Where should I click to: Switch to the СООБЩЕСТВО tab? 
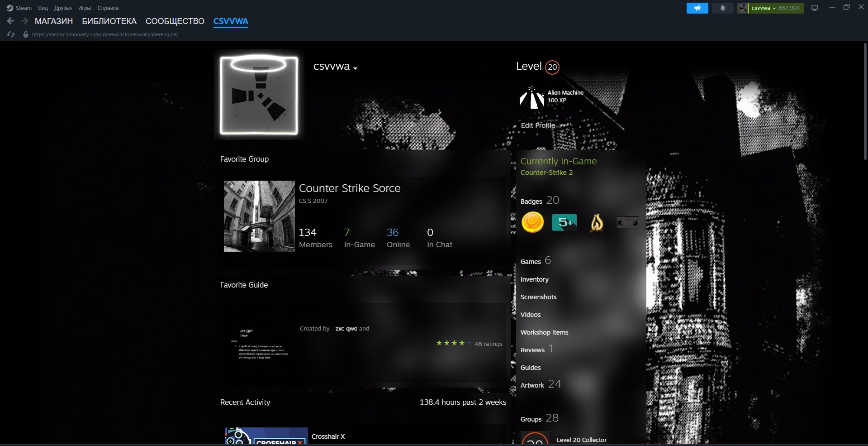pos(175,21)
